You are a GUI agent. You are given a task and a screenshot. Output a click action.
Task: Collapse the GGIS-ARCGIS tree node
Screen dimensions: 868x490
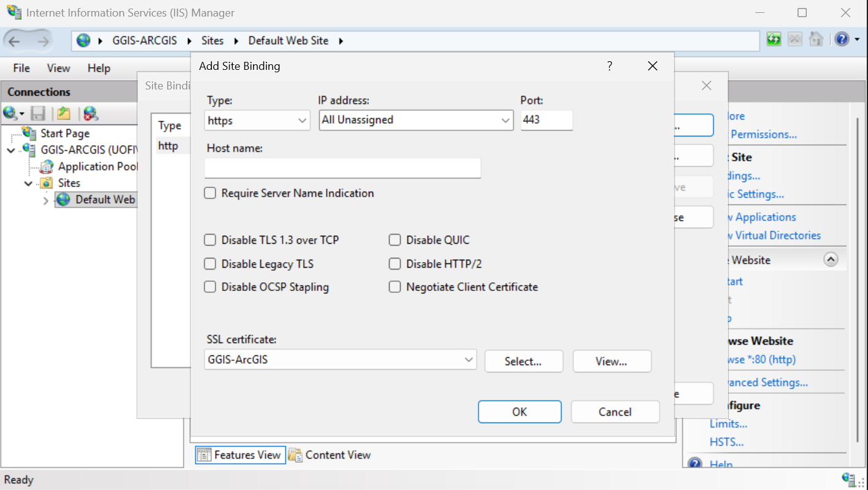[12, 150]
